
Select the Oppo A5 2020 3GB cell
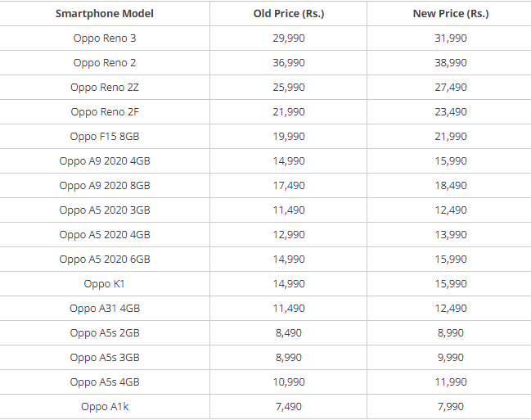coord(105,210)
